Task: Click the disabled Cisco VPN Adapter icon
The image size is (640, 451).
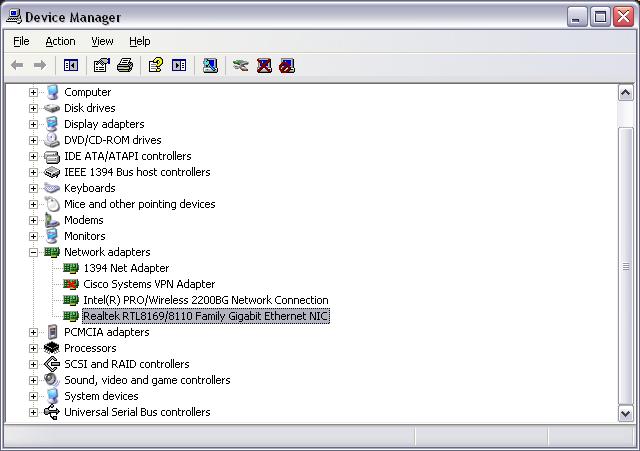Action: [x=71, y=284]
